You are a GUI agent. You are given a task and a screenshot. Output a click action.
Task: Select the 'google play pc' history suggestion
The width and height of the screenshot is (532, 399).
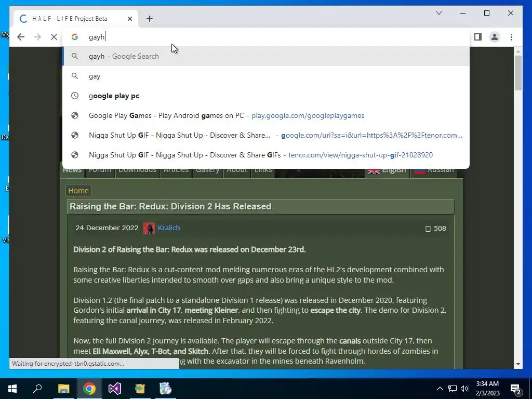(266, 96)
